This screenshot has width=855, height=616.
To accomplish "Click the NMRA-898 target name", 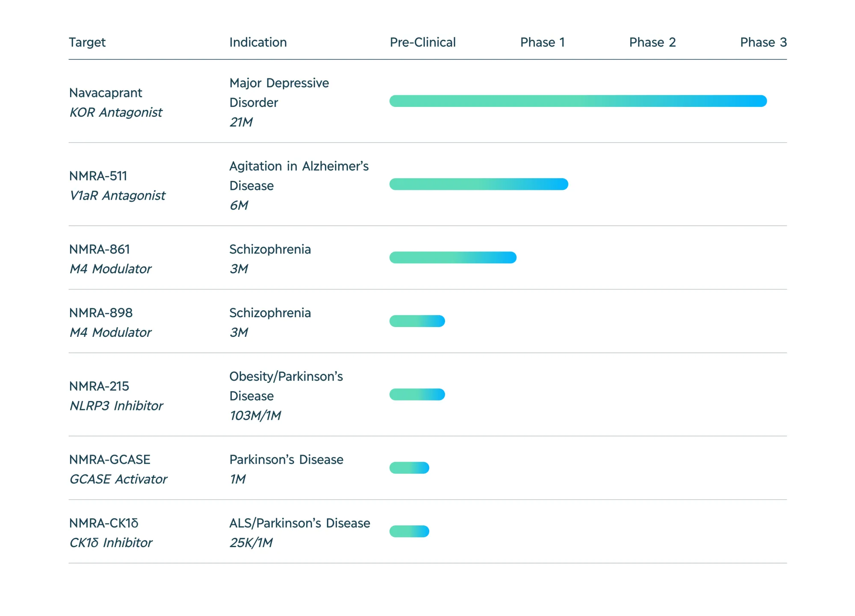I will pos(100,312).
